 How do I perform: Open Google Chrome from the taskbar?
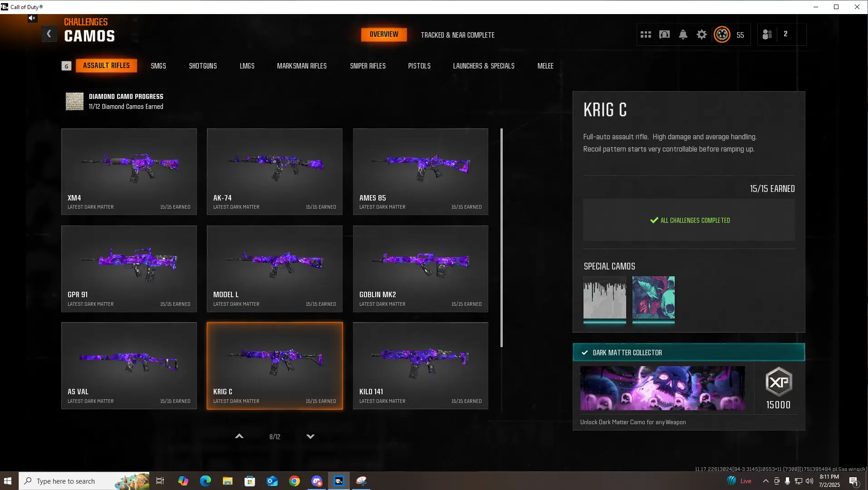coord(294,481)
